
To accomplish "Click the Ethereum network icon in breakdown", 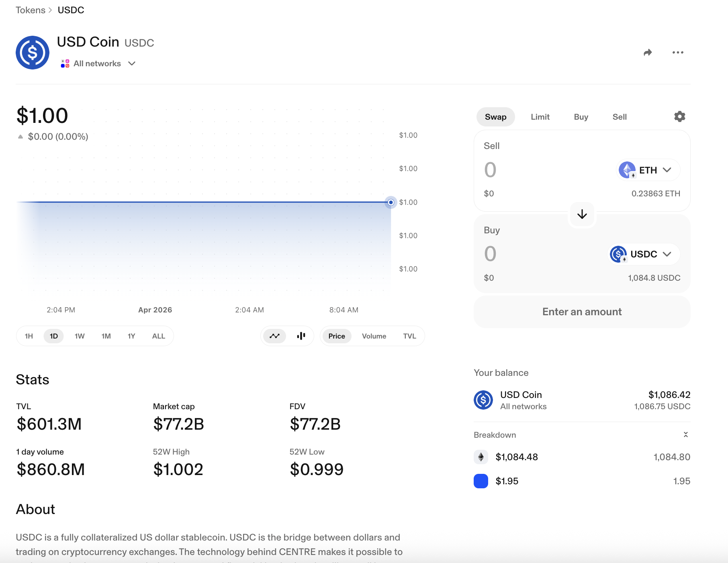I will coord(481,457).
